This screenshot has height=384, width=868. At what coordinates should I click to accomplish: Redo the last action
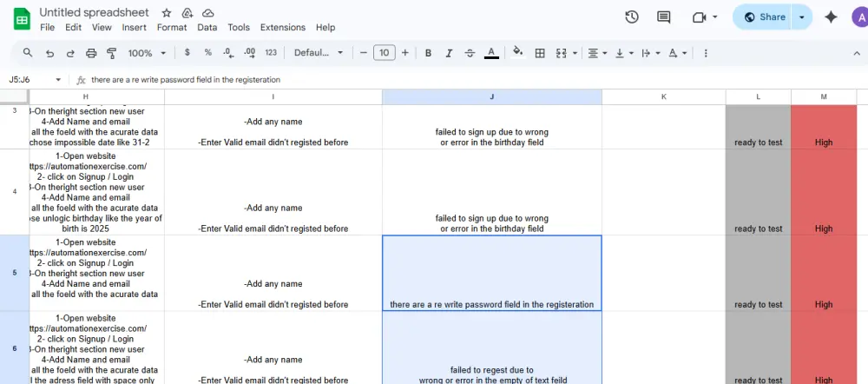(70, 53)
